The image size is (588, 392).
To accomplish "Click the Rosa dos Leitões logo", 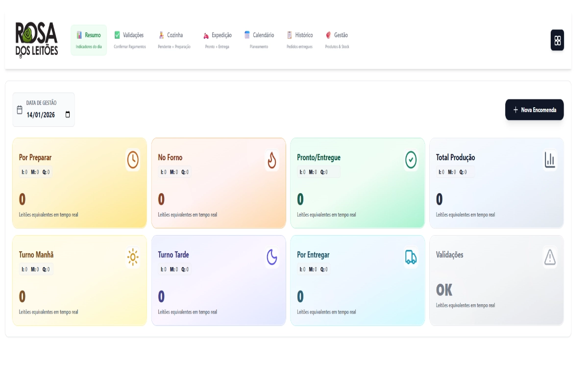I will point(37,40).
